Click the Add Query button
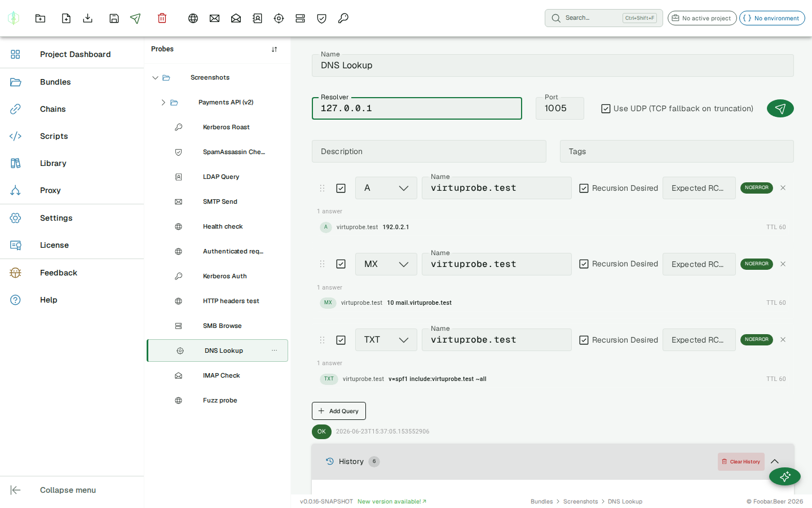The image size is (812, 508). click(x=339, y=411)
